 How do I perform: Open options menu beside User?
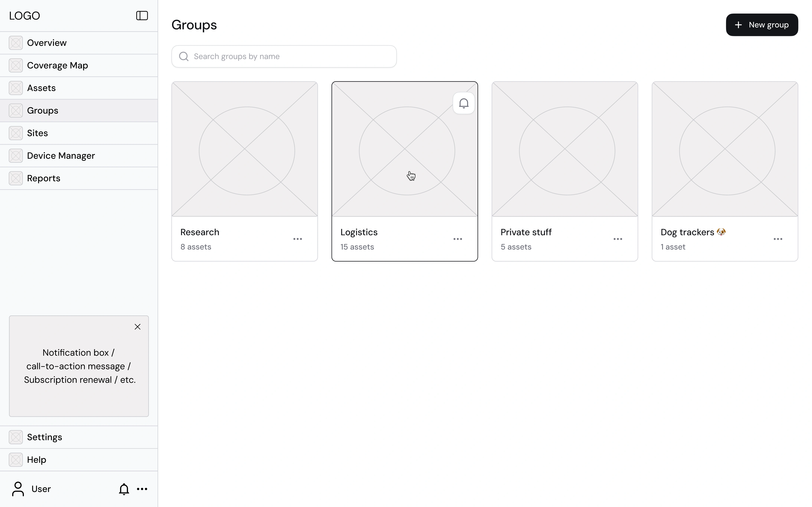tap(142, 489)
